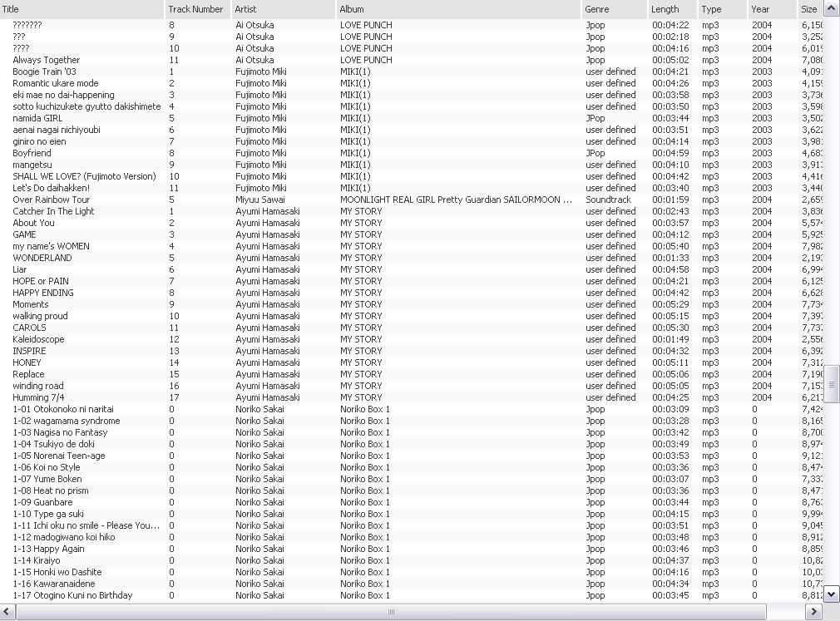Select '1-05 Norenai Teen-age' track
This screenshot has width=840, height=621.
point(412,456)
